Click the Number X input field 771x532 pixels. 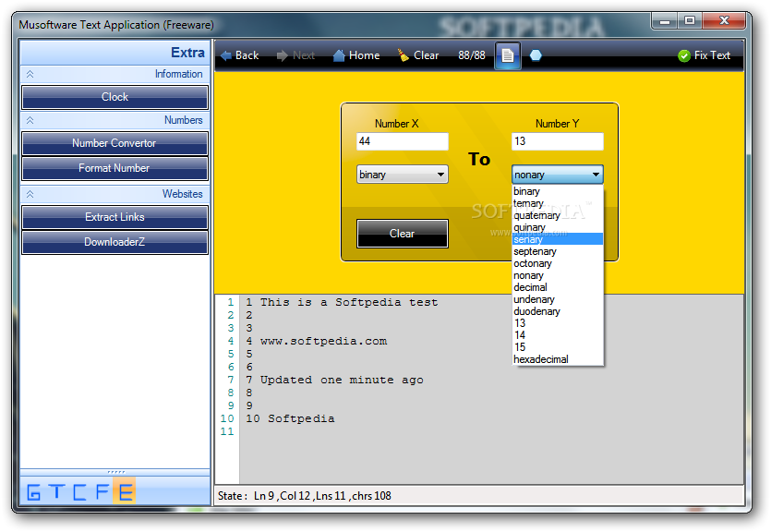(x=403, y=141)
